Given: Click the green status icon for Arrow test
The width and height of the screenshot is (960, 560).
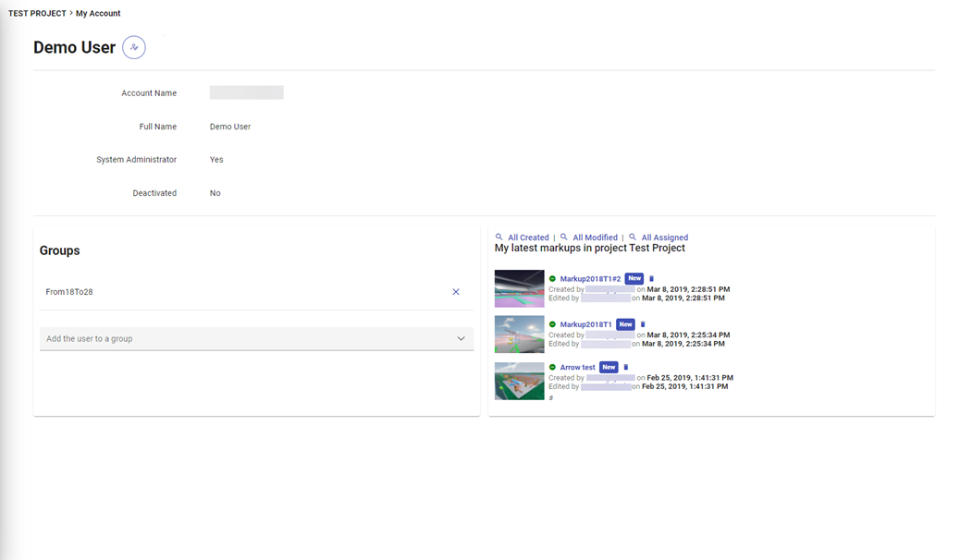Looking at the screenshot, I should 553,367.
